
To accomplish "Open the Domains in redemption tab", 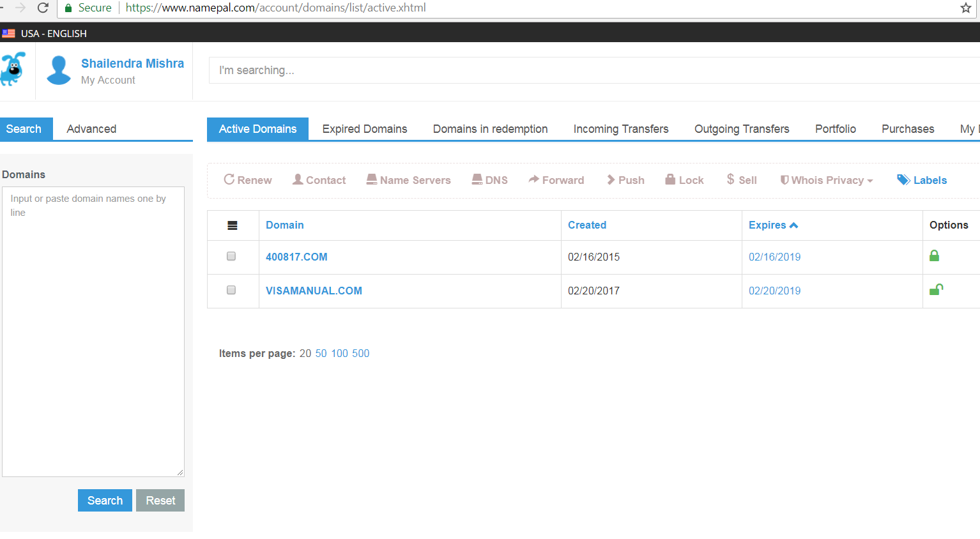I will (491, 129).
